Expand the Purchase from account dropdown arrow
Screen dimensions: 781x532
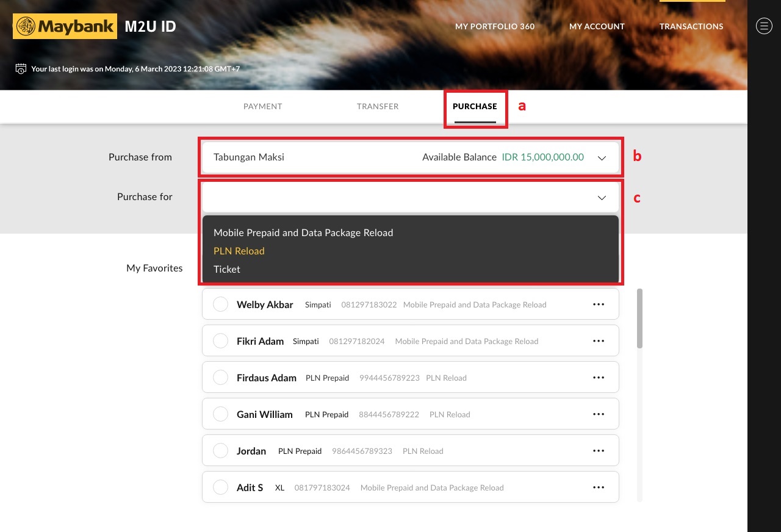point(602,158)
